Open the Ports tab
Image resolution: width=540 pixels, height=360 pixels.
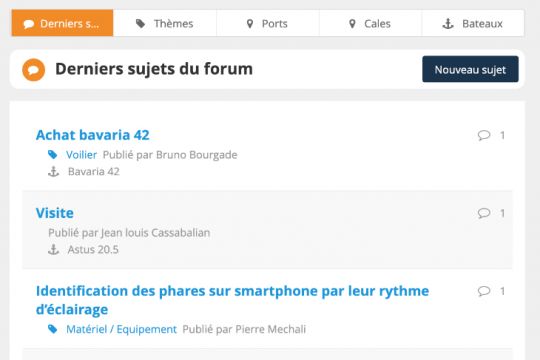click(268, 23)
